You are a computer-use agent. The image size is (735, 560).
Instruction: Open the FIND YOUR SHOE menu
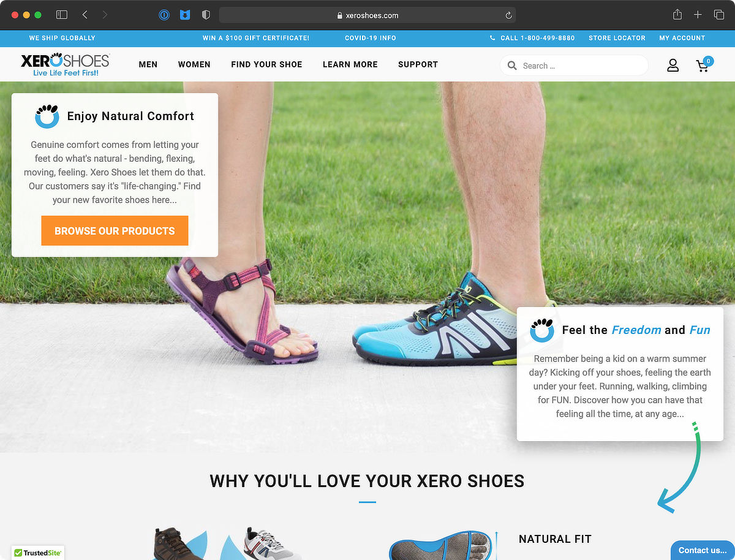point(266,64)
